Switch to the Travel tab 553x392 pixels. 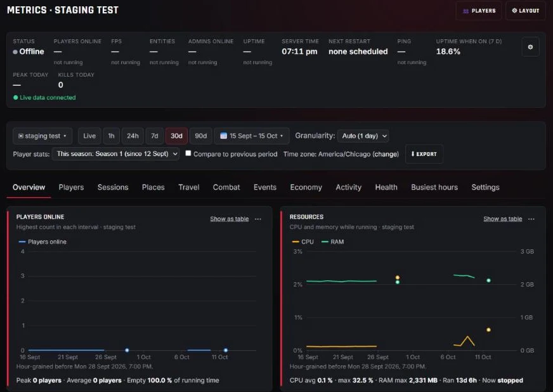(x=189, y=187)
